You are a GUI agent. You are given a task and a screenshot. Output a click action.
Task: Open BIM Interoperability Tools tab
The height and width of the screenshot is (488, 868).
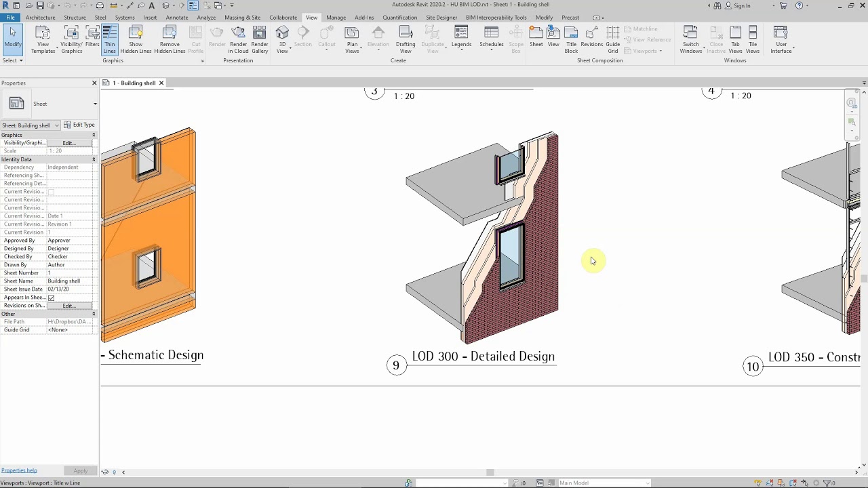[496, 18]
